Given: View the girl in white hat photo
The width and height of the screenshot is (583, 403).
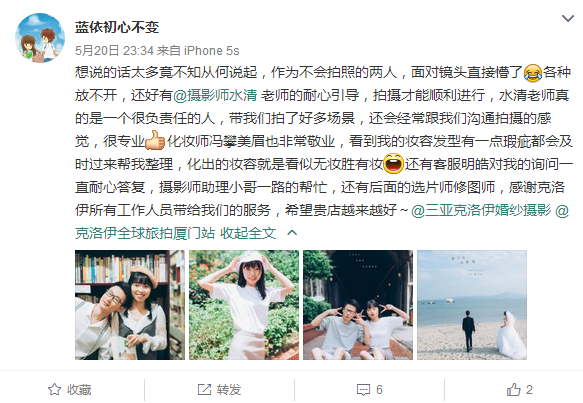Looking at the screenshot, I should [x=244, y=305].
